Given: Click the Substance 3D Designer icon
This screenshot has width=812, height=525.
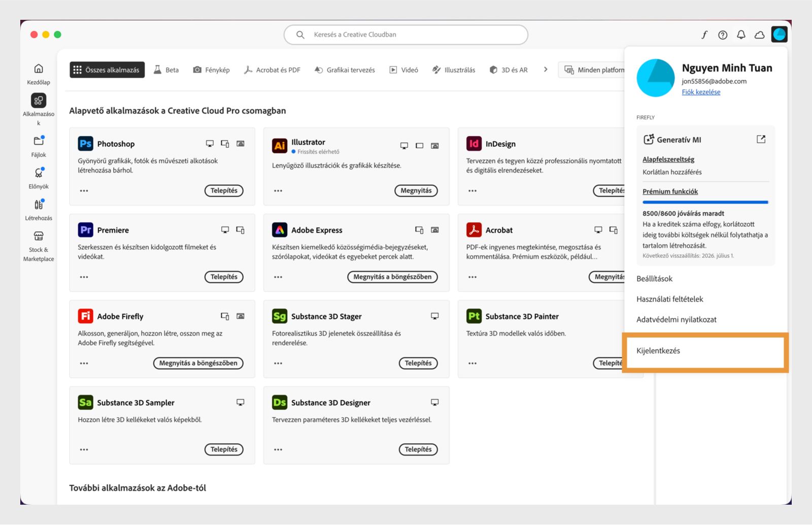Looking at the screenshot, I should (x=280, y=403).
